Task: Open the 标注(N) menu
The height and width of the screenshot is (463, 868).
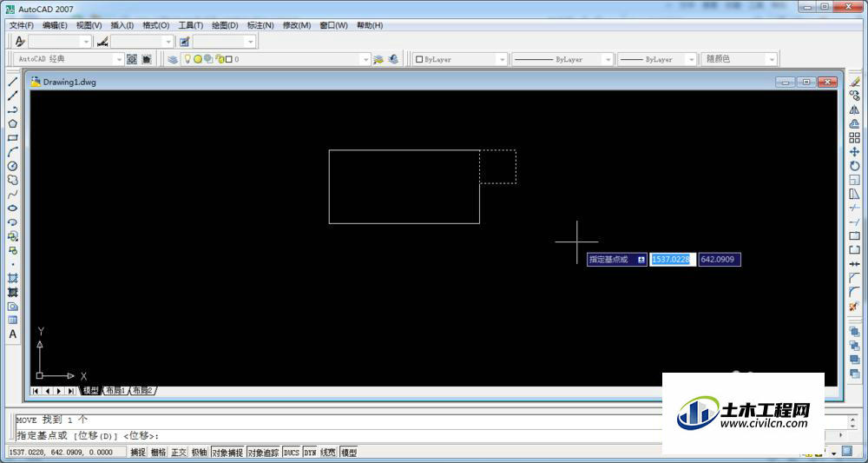Action: click(x=260, y=25)
